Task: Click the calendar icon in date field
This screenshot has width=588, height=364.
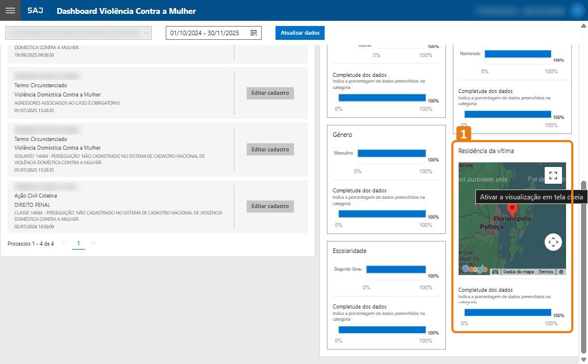Action: click(254, 33)
